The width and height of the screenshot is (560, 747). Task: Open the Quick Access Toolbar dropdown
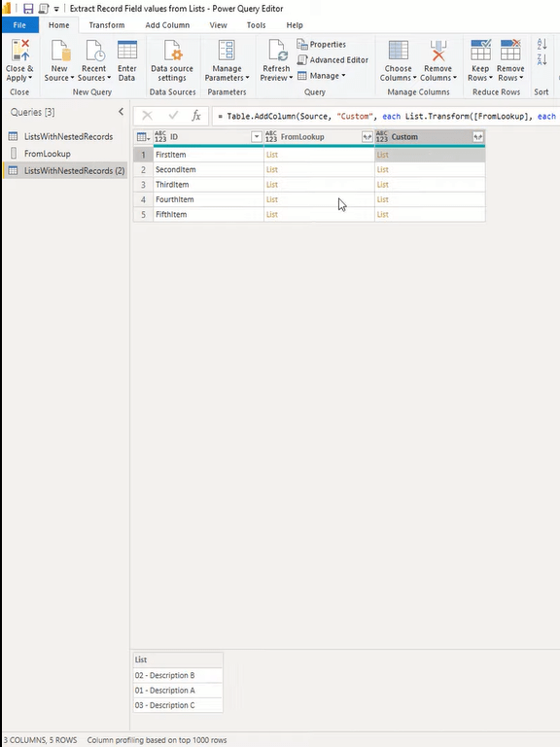56,9
